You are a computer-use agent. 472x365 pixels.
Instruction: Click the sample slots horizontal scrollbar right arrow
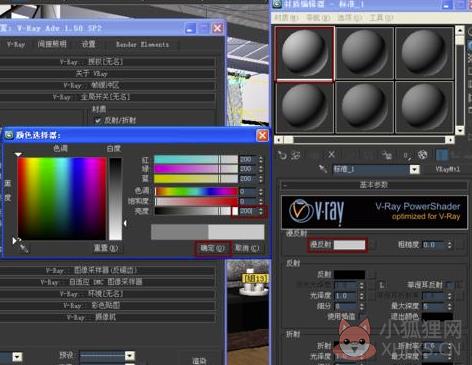click(x=450, y=140)
